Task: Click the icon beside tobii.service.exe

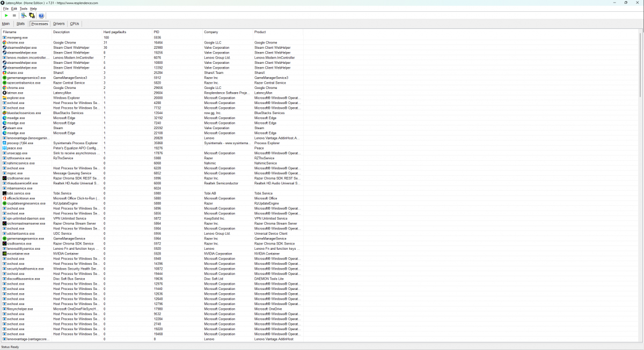Action: click(4, 193)
